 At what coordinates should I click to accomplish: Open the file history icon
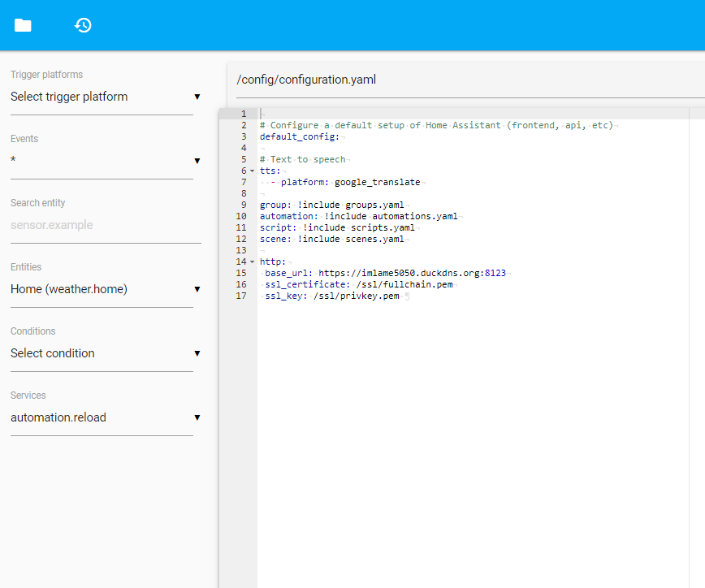point(83,25)
